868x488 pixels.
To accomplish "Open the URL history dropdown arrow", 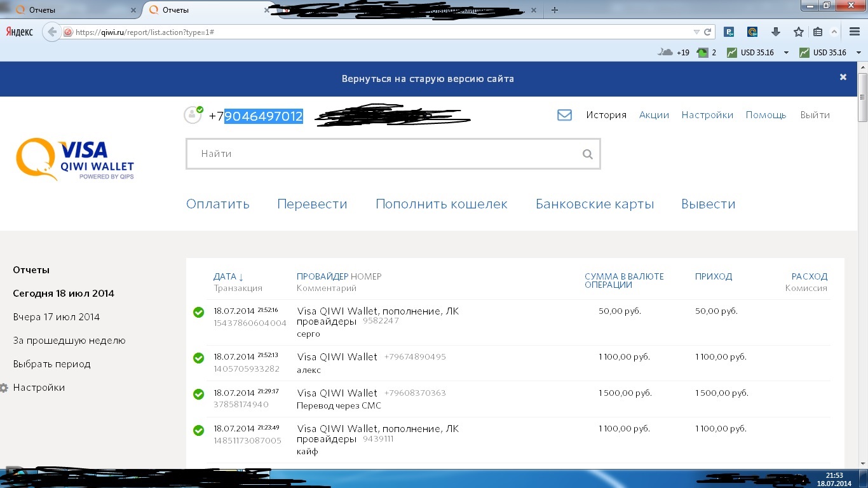I will [696, 32].
